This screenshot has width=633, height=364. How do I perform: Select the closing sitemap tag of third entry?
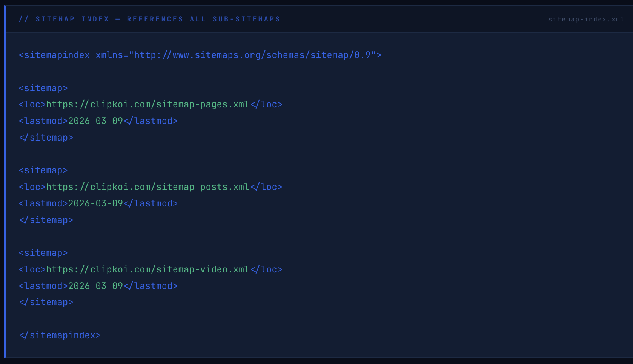tap(46, 302)
